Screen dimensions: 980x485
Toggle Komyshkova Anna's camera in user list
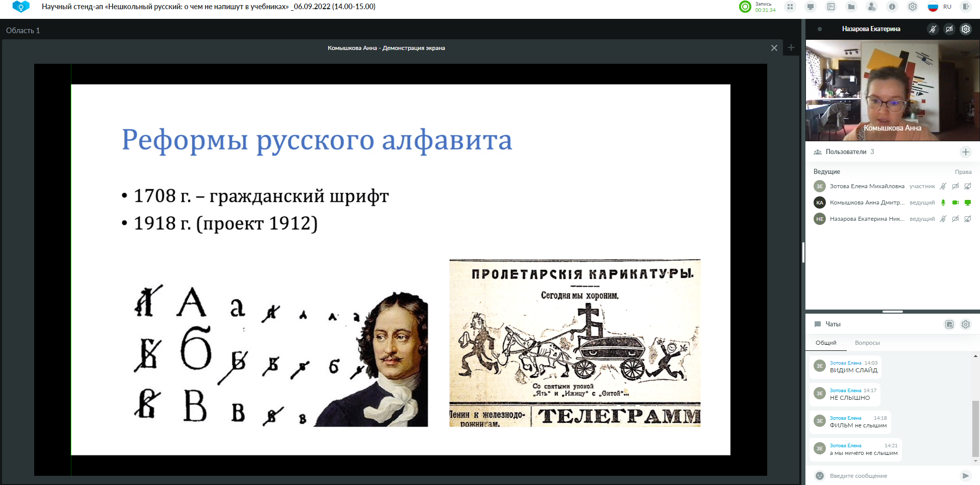point(955,202)
